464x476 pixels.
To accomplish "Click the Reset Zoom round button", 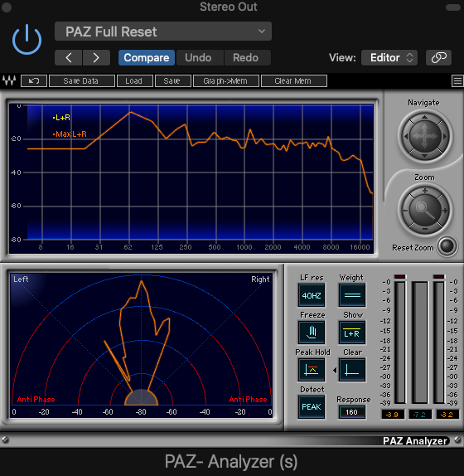I will point(447,246).
